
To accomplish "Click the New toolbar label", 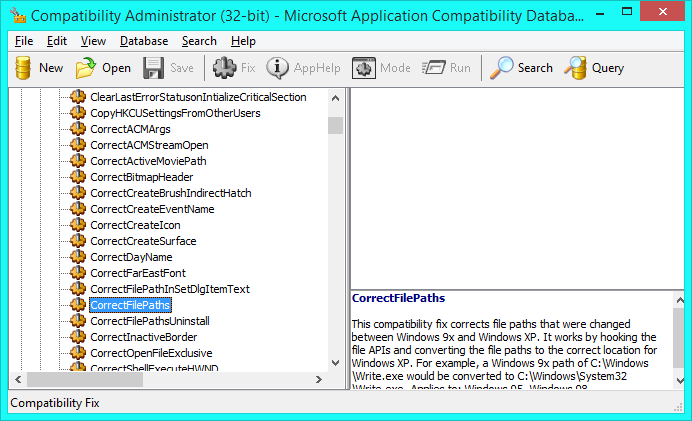I will 51,68.
